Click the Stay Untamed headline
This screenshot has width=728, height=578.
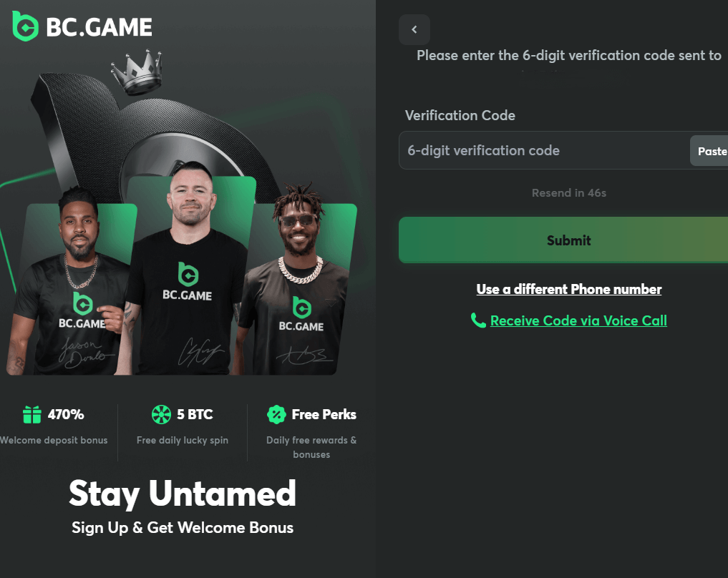[x=182, y=494]
